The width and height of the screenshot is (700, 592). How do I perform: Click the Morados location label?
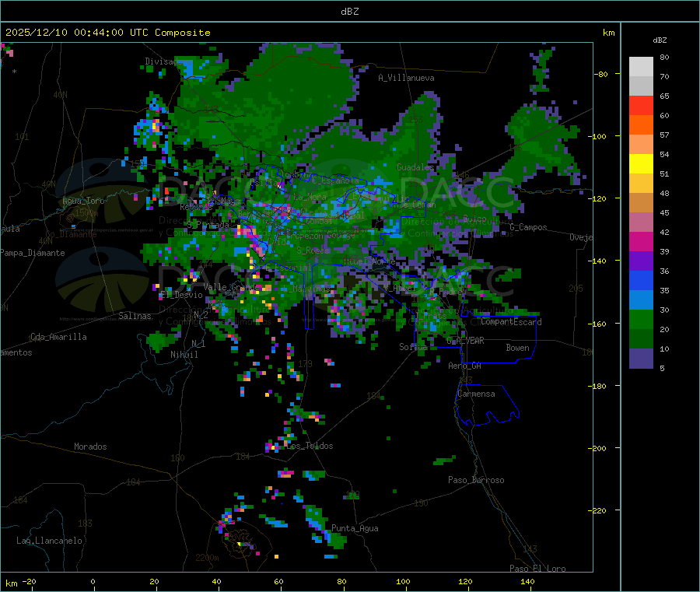click(90, 447)
